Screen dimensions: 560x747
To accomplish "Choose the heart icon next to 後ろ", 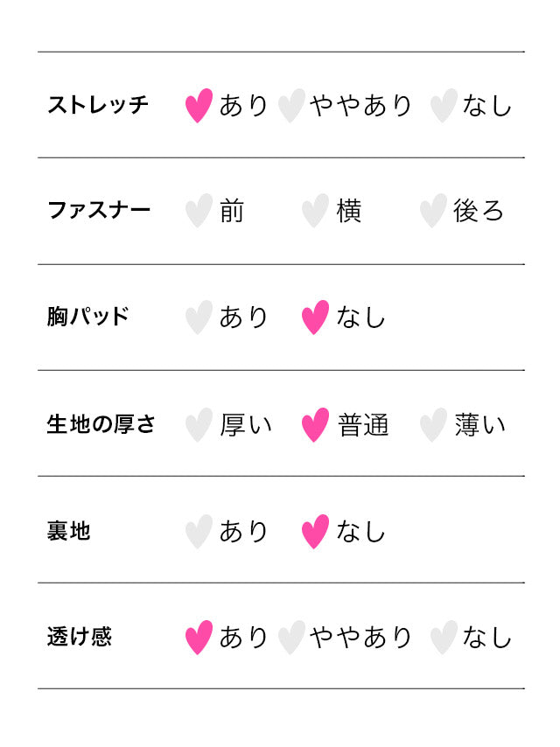I will [x=432, y=211].
